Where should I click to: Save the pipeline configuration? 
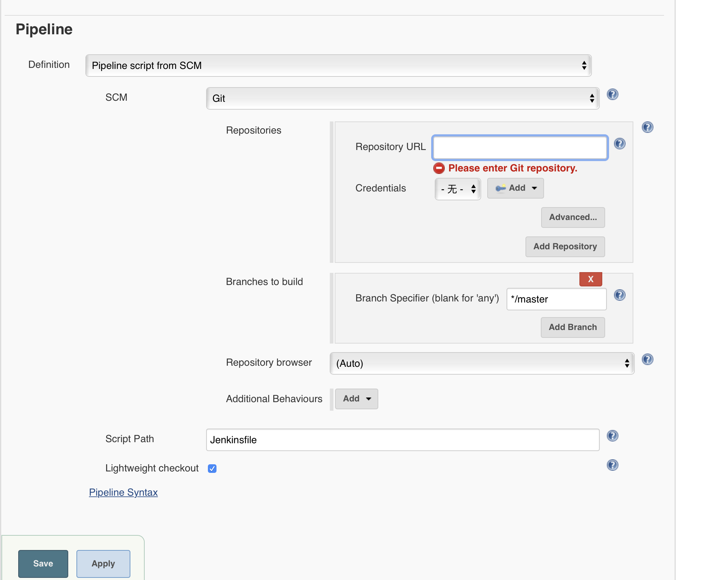point(43,564)
